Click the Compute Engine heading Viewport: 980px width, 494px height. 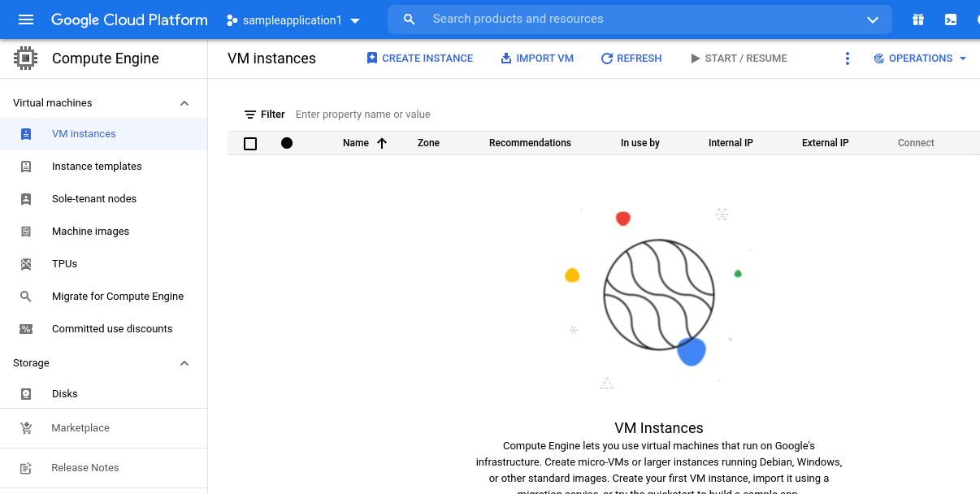point(106,58)
